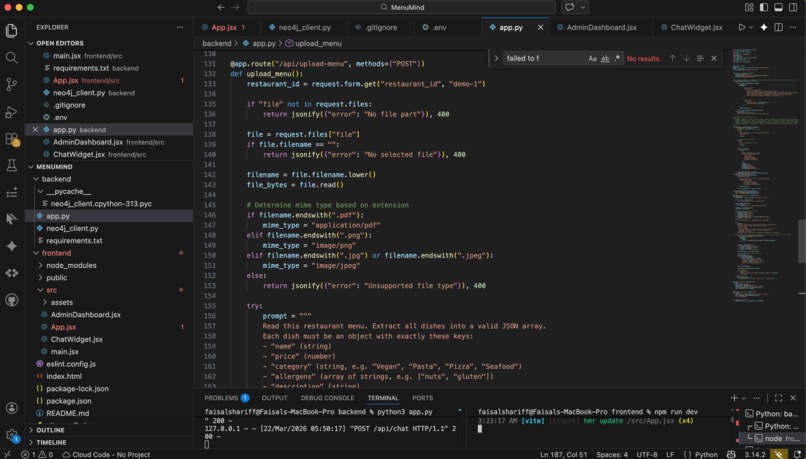Open the Source Control view
This screenshot has width=806, height=459.
pyautogui.click(x=11, y=85)
